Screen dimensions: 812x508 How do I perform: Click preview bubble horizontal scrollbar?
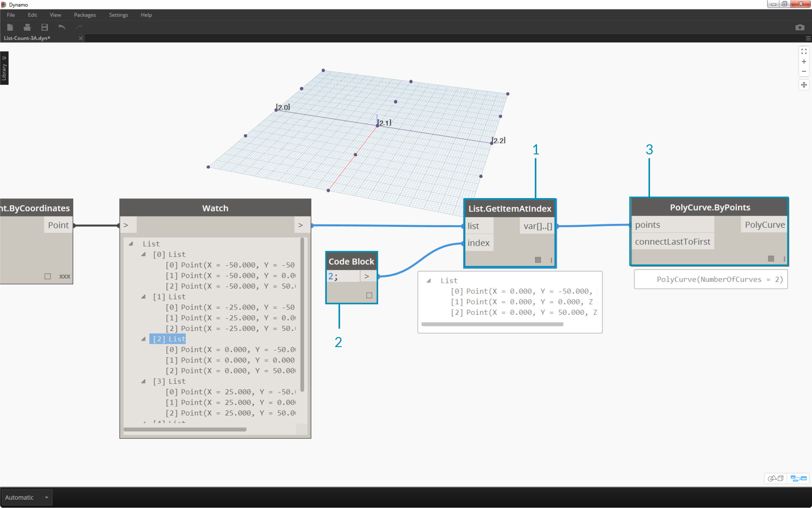[492, 324]
